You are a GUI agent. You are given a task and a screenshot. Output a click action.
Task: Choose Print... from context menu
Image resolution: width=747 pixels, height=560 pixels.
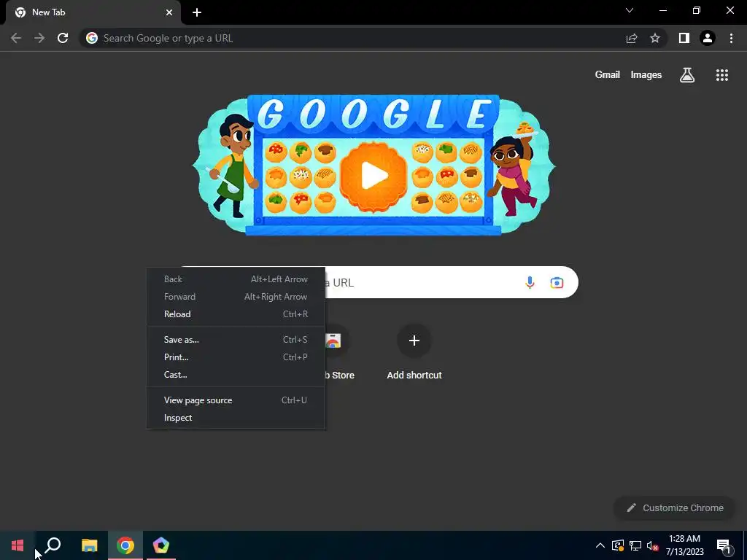tap(236, 357)
